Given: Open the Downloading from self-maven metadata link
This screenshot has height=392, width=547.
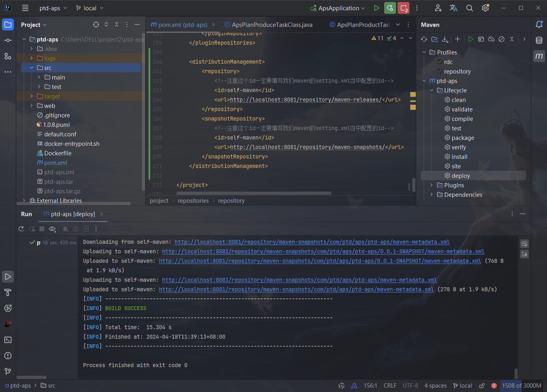Looking at the screenshot, I should (x=312, y=242).
